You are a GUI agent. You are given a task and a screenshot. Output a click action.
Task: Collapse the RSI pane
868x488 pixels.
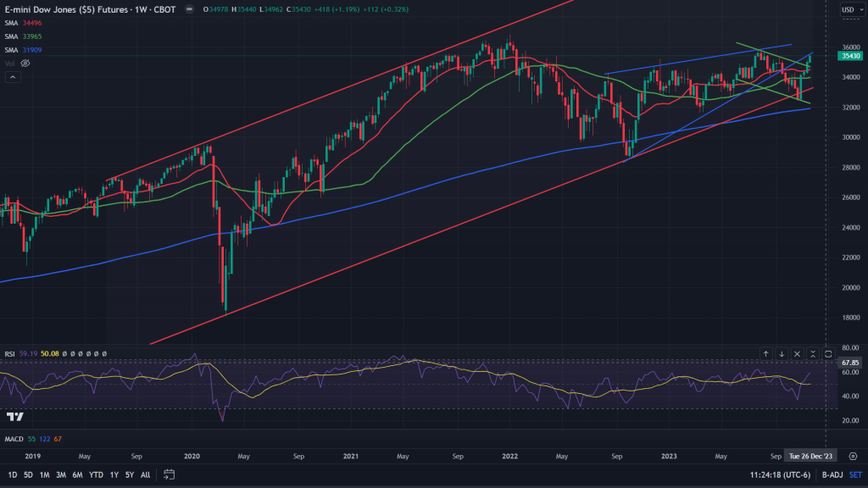click(813, 353)
